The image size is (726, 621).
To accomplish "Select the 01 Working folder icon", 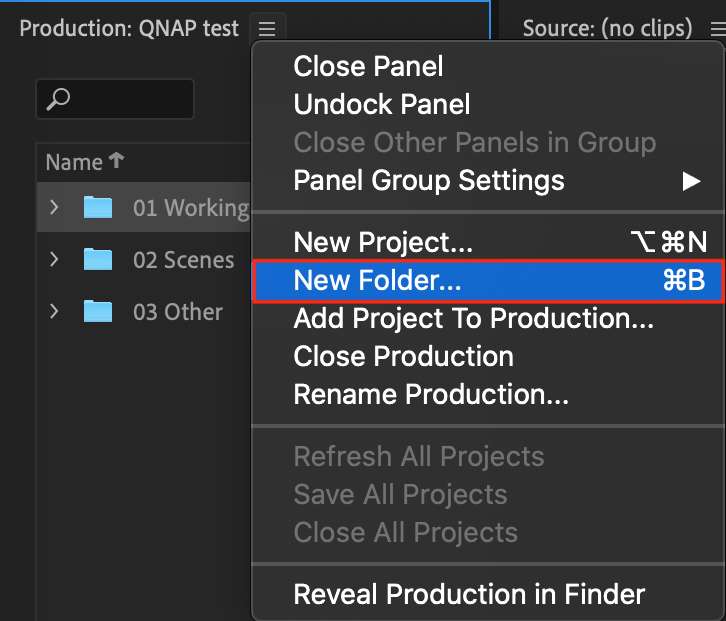I will (x=98, y=207).
